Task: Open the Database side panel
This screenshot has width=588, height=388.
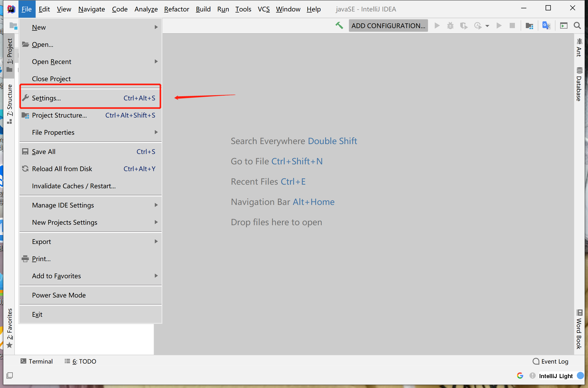Action: click(579, 85)
